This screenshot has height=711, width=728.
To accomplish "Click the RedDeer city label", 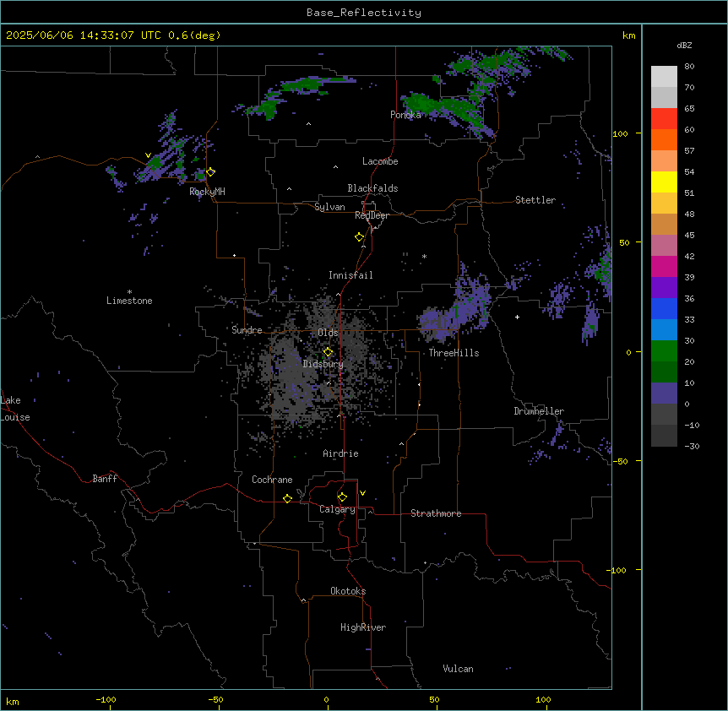I will [x=372, y=215].
